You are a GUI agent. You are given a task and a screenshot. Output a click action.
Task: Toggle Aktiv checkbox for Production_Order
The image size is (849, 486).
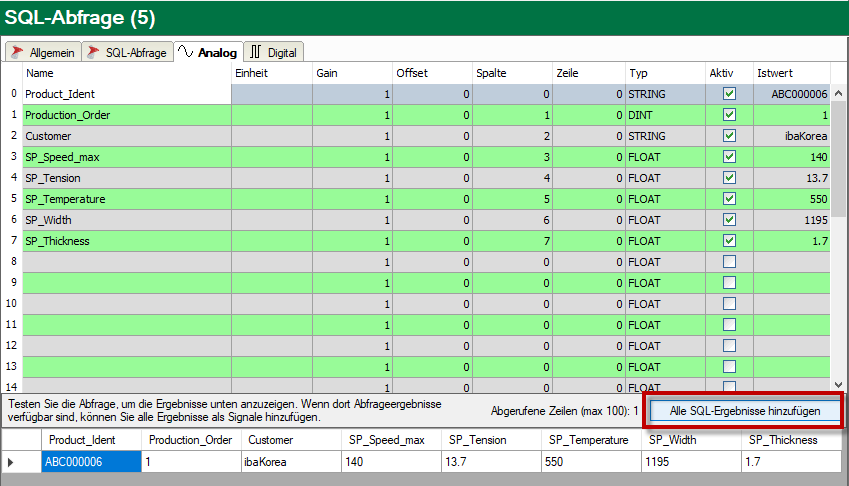pyautogui.click(x=729, y=115)
